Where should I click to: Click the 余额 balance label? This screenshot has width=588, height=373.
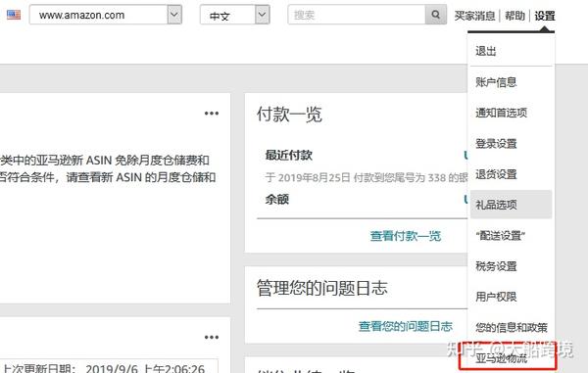click(x=276, y=200)
